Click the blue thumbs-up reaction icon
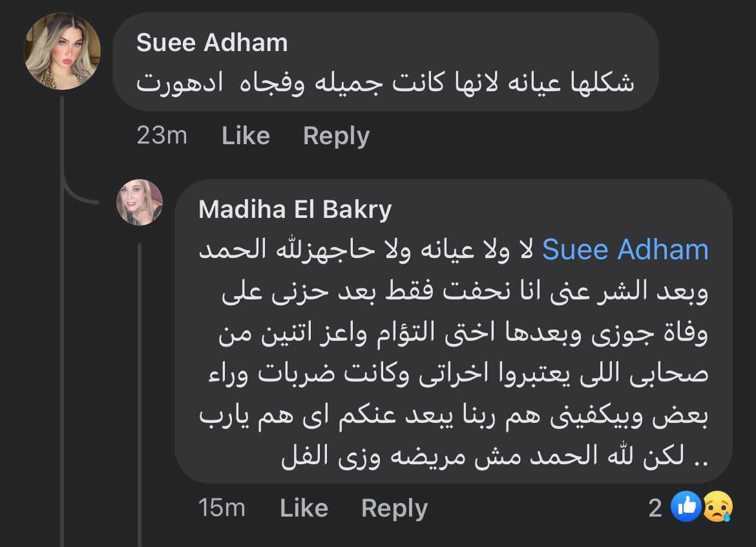756x547 pixels. tap(685, 507)
